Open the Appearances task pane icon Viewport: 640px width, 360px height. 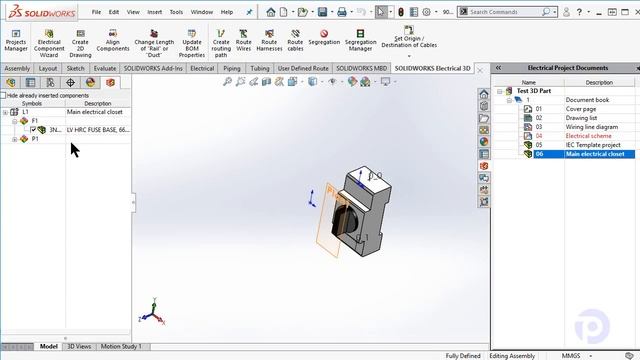pyautogui.click(x=484, y=142)
